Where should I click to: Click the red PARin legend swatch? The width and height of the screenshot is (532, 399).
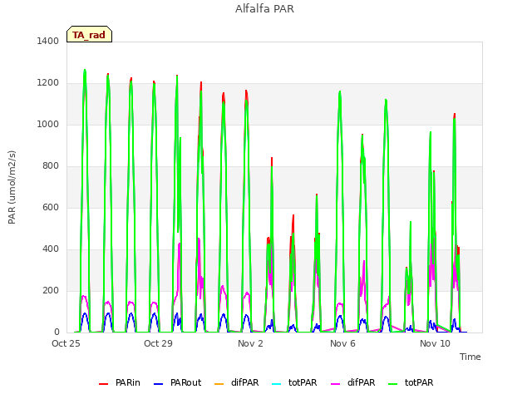point(103,384)
